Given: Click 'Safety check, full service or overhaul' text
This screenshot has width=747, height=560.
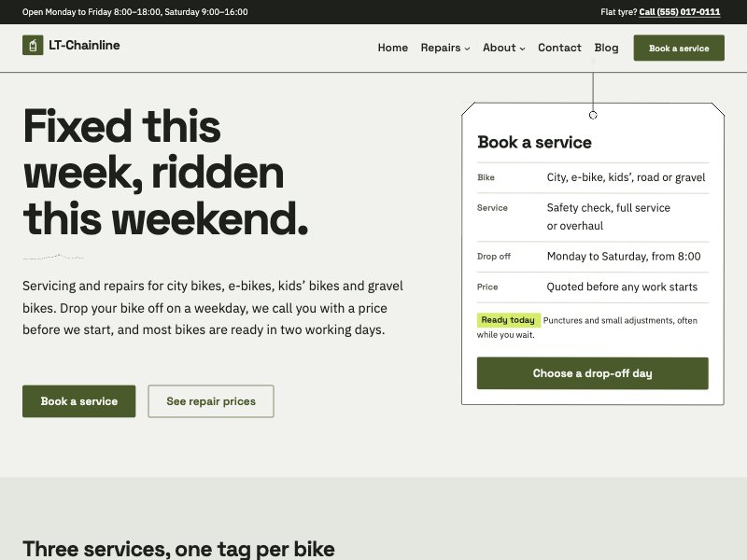Looking at the screenshot, I should click(x=609, y=217).
